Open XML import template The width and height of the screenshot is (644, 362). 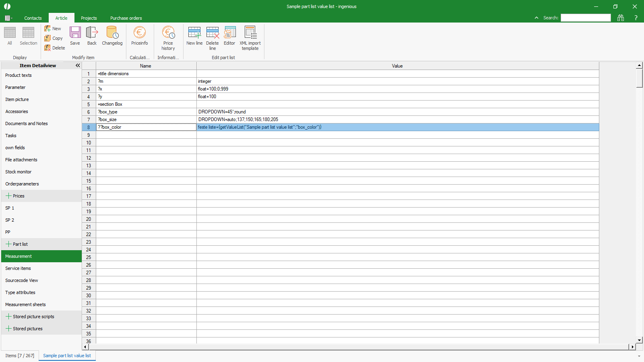click(250, 38)
